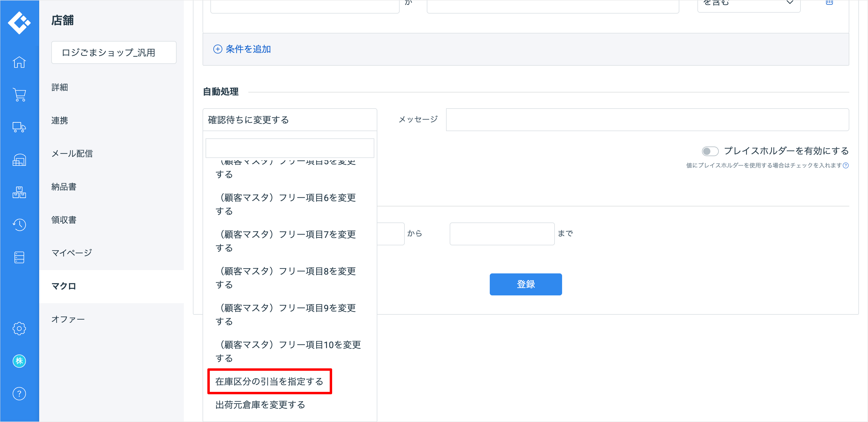The image size is (868, 422).
Task: Open the 確認待ちに変更する action dropdown
Action: pos(289,120)
